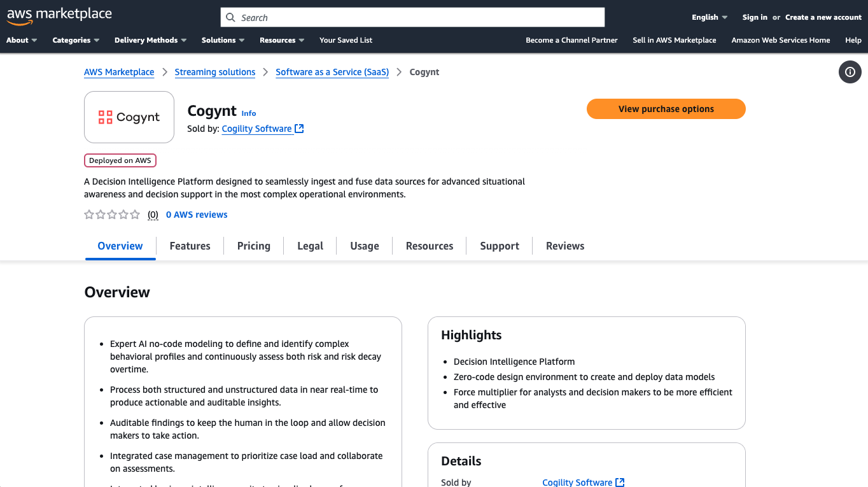The width and height of the screenshot is (868, 487).
Task: Open the English language dropdown
Action: (710, 17)
